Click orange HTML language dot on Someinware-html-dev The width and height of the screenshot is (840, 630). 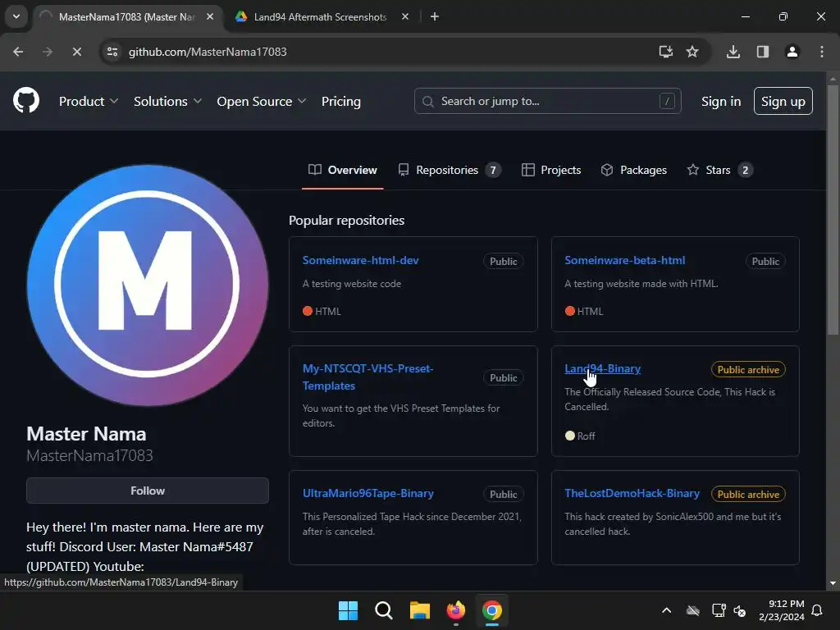308,311
